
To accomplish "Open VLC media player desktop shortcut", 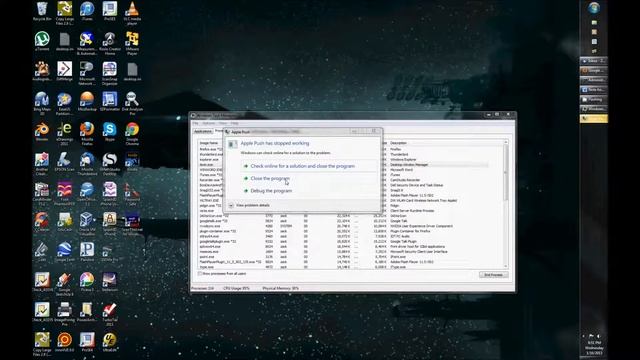I will tap(132, 13).
